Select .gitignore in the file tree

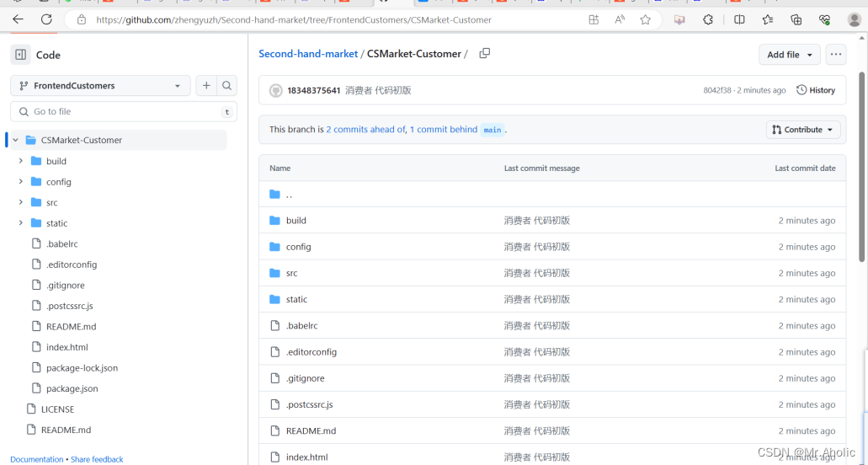point(66,285)
